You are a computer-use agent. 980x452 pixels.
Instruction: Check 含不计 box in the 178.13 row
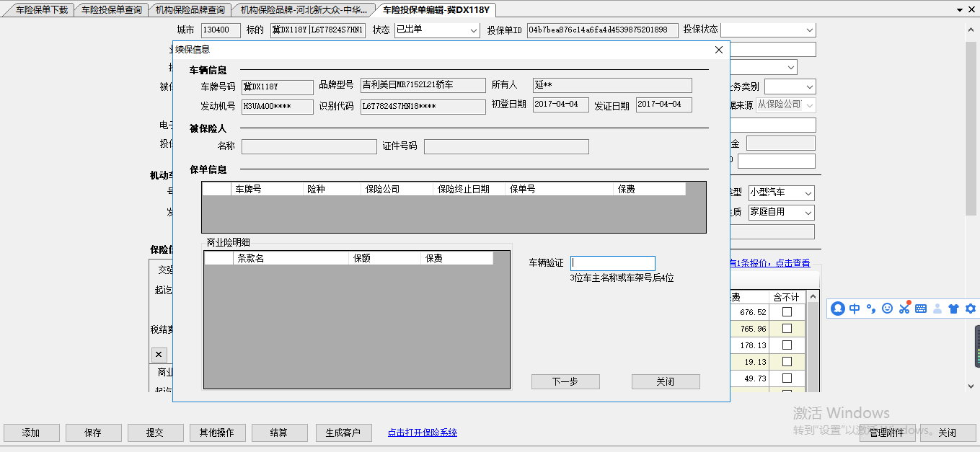click(787, 345)
